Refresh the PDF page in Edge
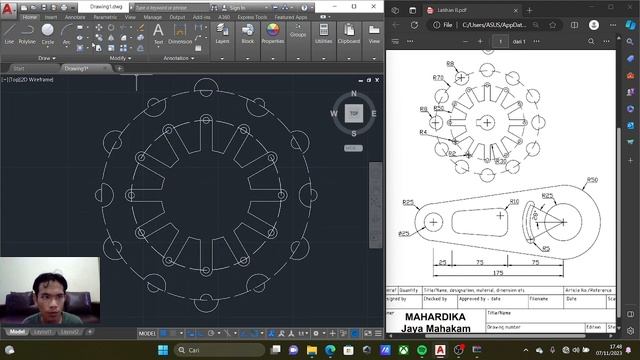The width and height of the screenshot is (640, 360). [414, 25]
